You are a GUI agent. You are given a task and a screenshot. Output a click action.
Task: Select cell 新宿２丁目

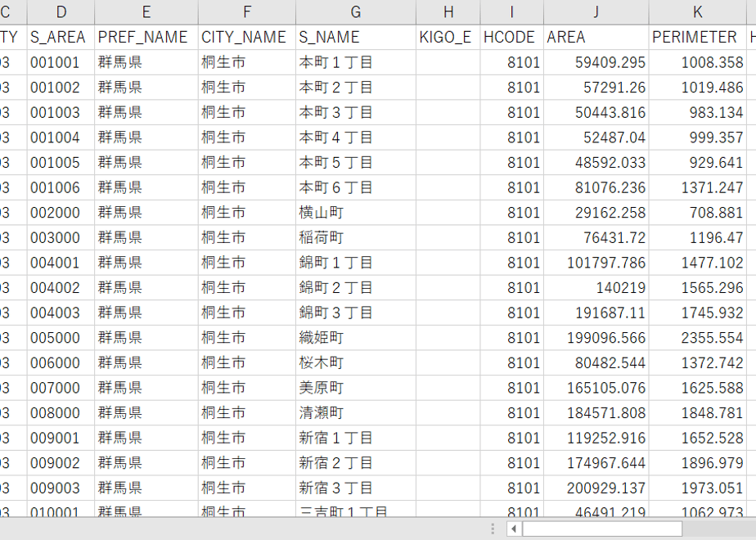click(x=356, y=463)
